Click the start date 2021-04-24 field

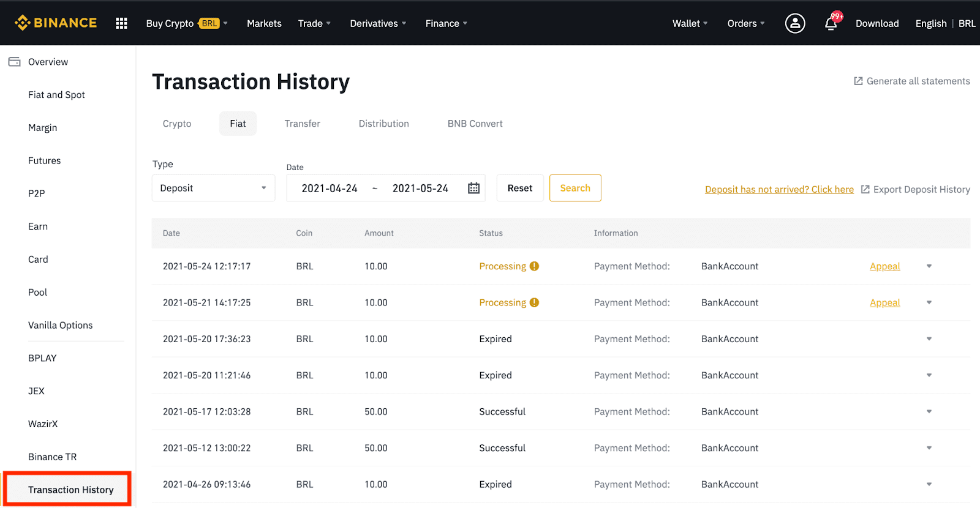pyautogui.click(x=330, y=189)
